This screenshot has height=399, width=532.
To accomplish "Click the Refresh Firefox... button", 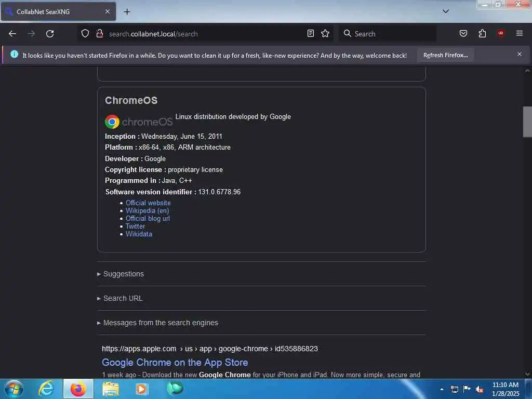I will coord(445,55).
